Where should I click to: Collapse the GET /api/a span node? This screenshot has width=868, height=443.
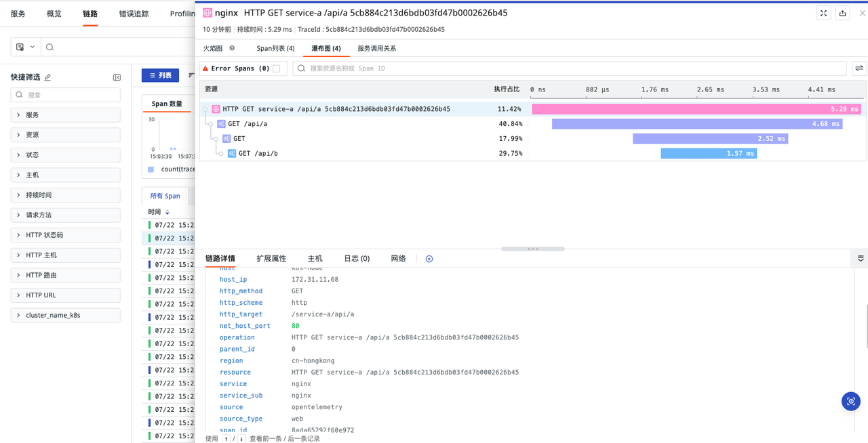click(x=211, y=124)
